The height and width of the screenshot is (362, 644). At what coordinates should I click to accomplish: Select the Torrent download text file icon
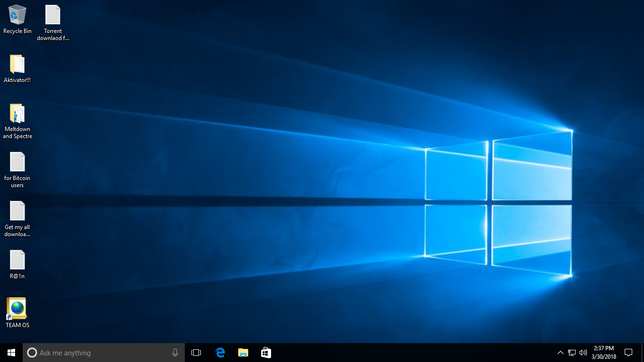pos(53,23)
